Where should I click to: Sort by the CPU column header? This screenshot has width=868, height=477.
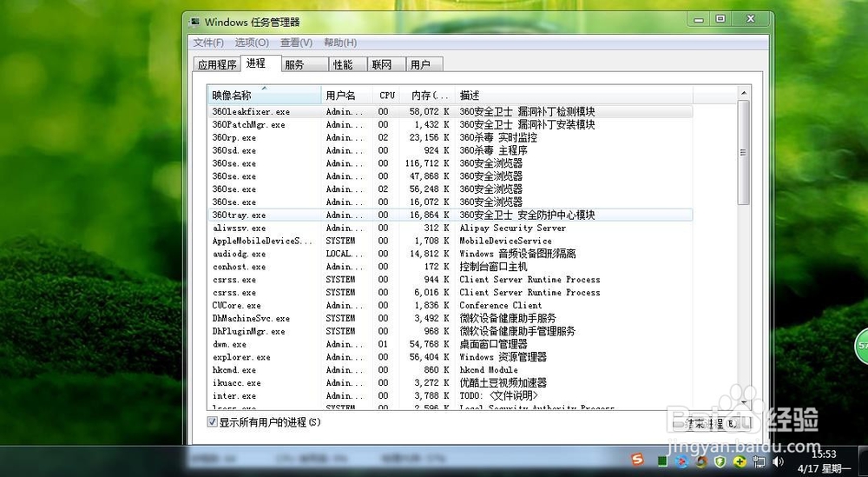pyautogui.click(x=387, y=96)
